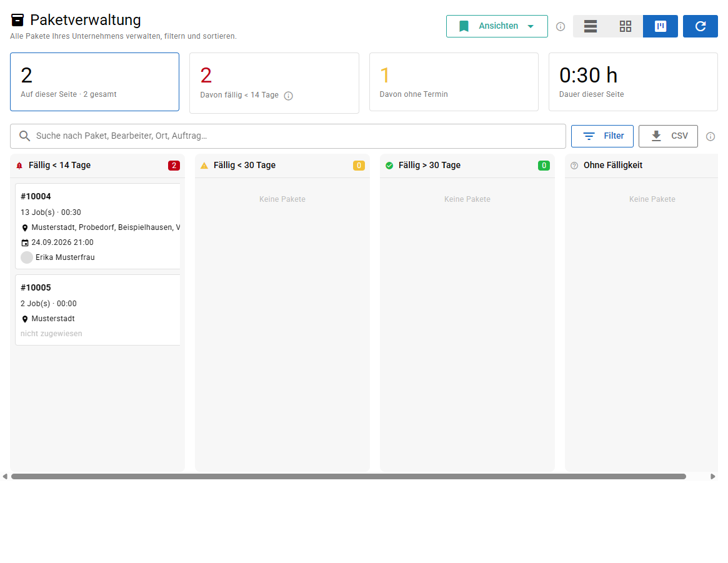Click 'Fällig < 30 Tage' column title
Screen dimensions: 728x563
point(245,165)
